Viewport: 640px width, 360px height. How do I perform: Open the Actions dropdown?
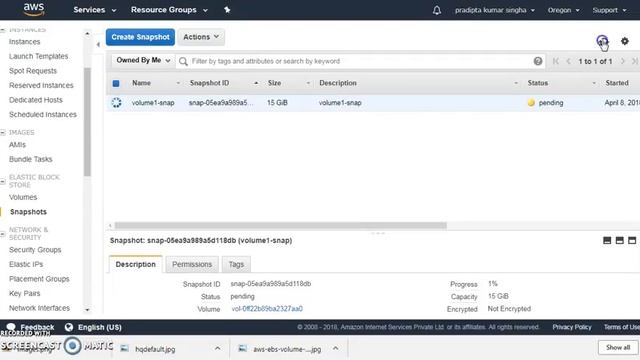point(201,37)
